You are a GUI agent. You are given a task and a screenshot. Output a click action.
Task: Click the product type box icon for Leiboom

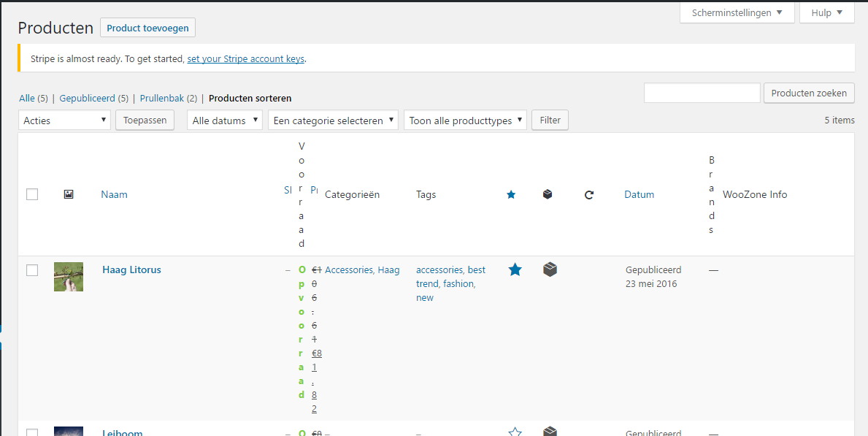tap(550, 432)
